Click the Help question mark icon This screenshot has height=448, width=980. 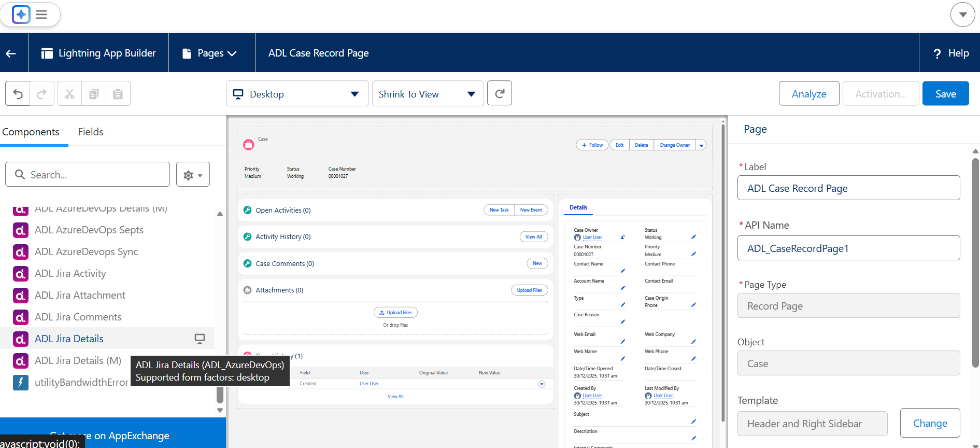click(x=937, y=53)
